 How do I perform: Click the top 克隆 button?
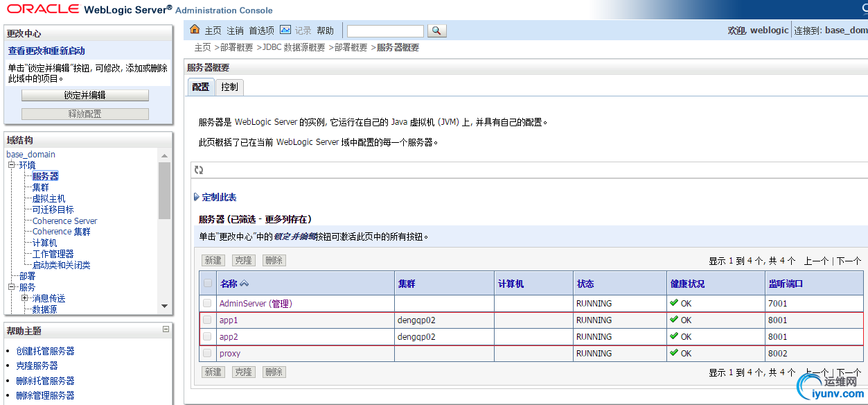point(244,260)
